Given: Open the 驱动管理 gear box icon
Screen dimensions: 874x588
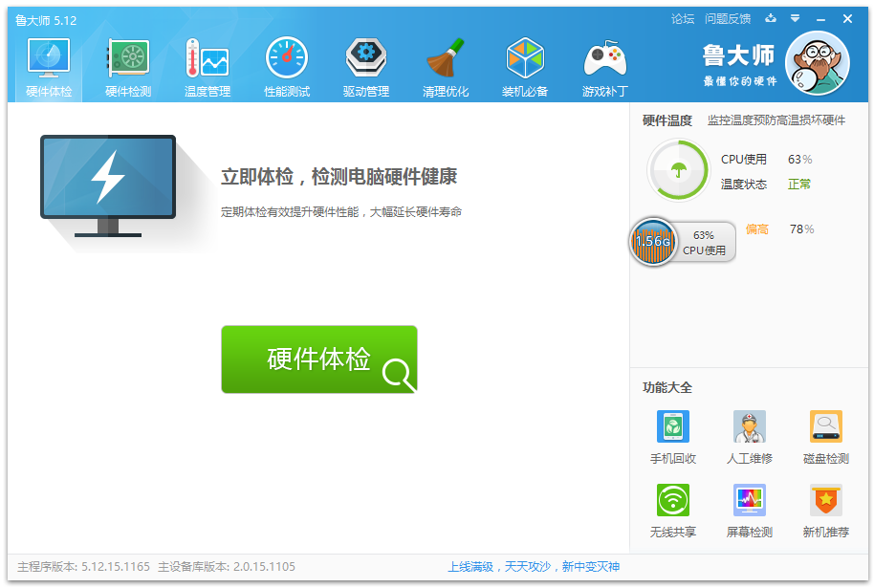Looking at the screenshot, I should [x=366, y=57].
